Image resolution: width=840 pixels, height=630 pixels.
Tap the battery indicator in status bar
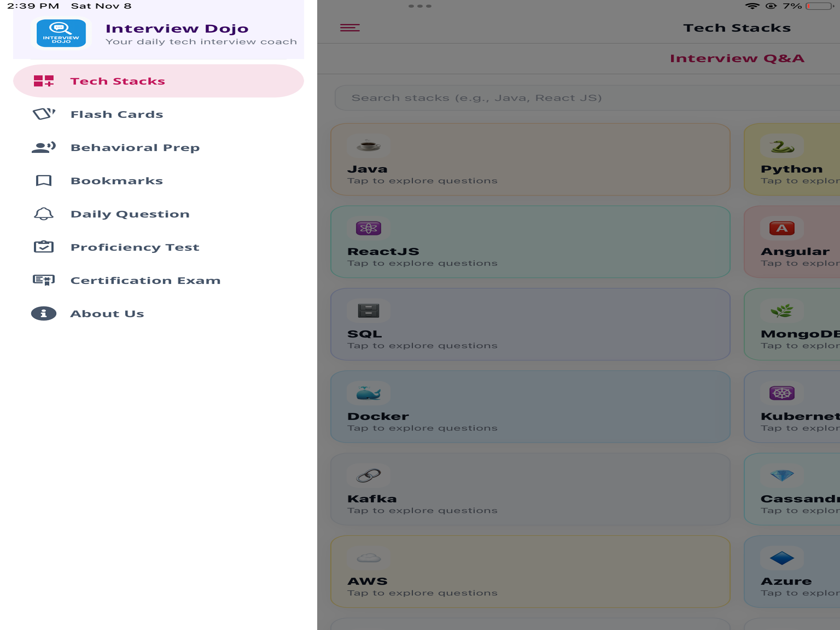click(819, 6)
